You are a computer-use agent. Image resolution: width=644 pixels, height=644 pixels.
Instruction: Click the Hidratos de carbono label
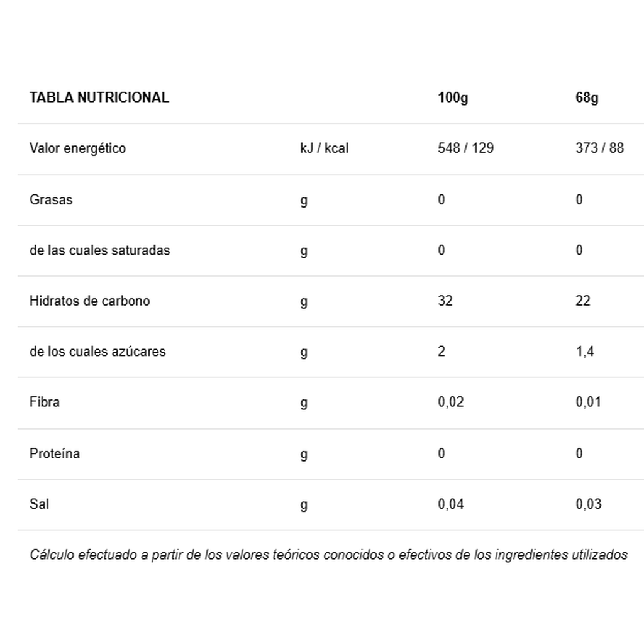click(89, 301)
